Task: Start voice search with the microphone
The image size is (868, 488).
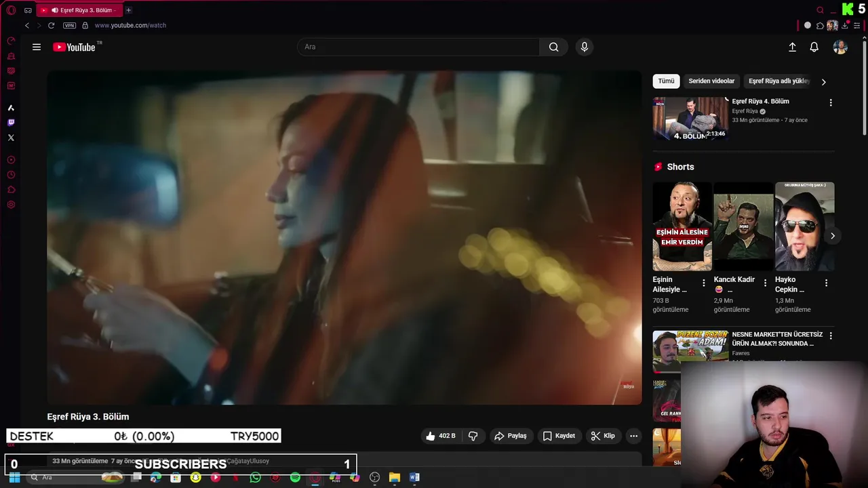Action: [585, 47]
